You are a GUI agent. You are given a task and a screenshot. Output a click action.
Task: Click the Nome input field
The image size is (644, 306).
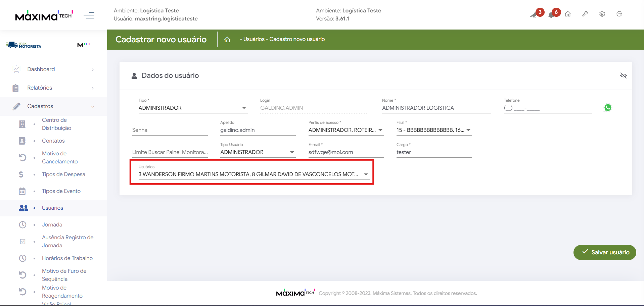(x=436, y=108)
